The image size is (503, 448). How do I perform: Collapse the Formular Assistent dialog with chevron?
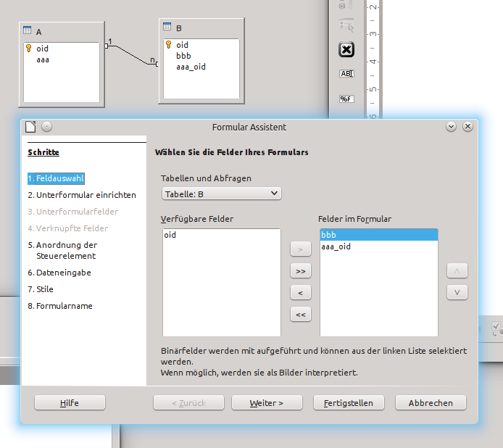coord(451,127)
